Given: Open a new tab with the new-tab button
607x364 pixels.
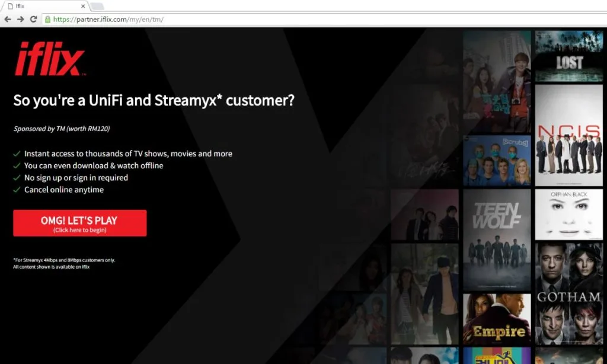Looking at the screenshot, I should (97, 6).
